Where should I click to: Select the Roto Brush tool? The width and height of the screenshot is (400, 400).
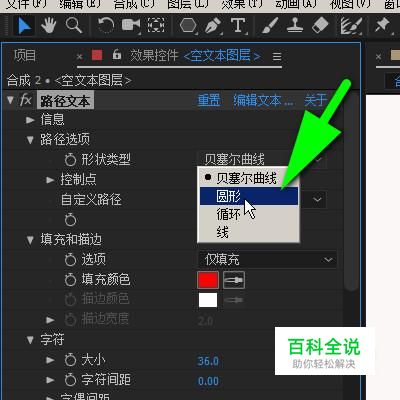[351, 26]
